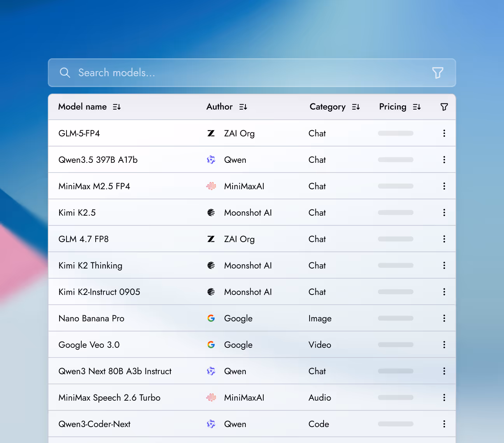The width and height of the screenshot is (504, 443).
Task: Click Qwen author in Qwen3-Coder-Next row
Action: pyautogui.click(x=235, y=424)
